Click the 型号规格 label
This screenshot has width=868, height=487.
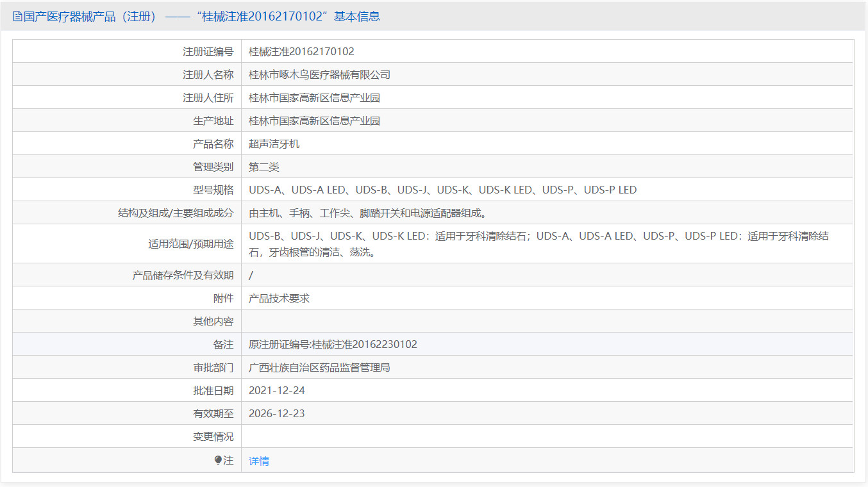point(213,190)
